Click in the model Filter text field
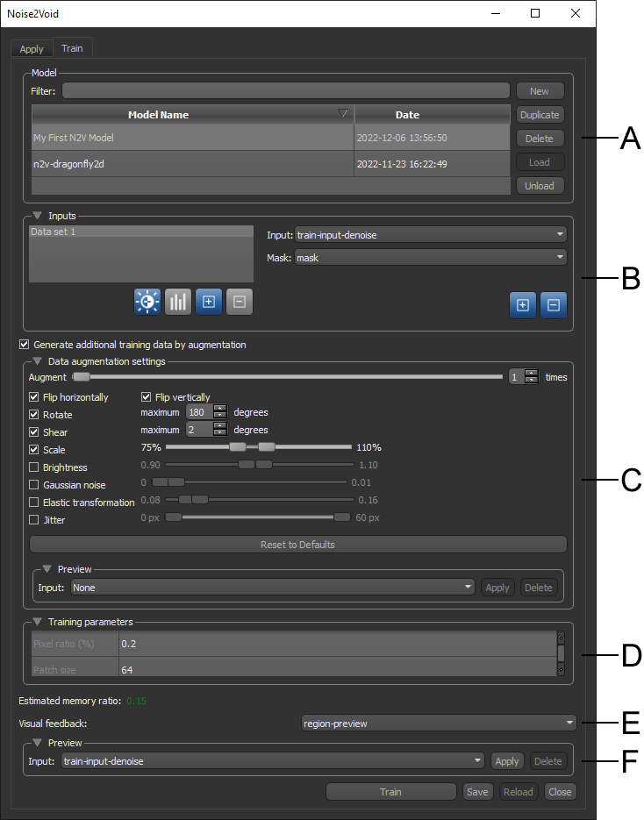Image resolution: width=644 pixels, height=820 pixels. [285, 91]
